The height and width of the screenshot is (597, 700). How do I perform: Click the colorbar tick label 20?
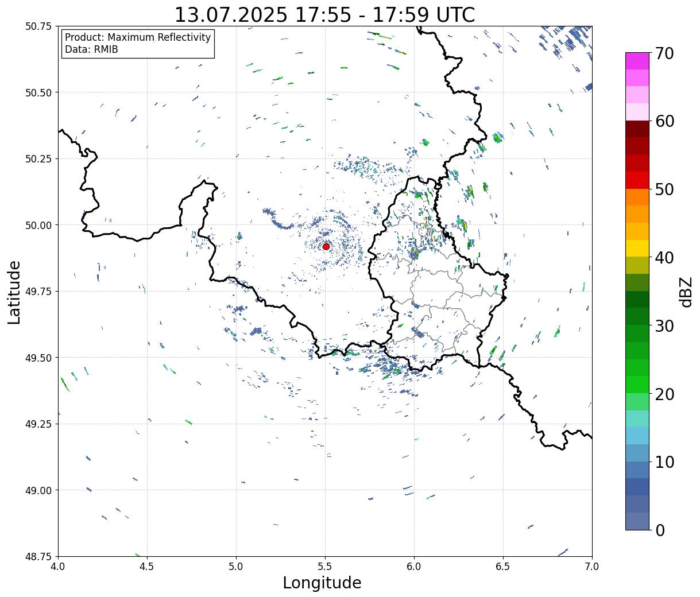pyautogui.click(x=664, y=394)
